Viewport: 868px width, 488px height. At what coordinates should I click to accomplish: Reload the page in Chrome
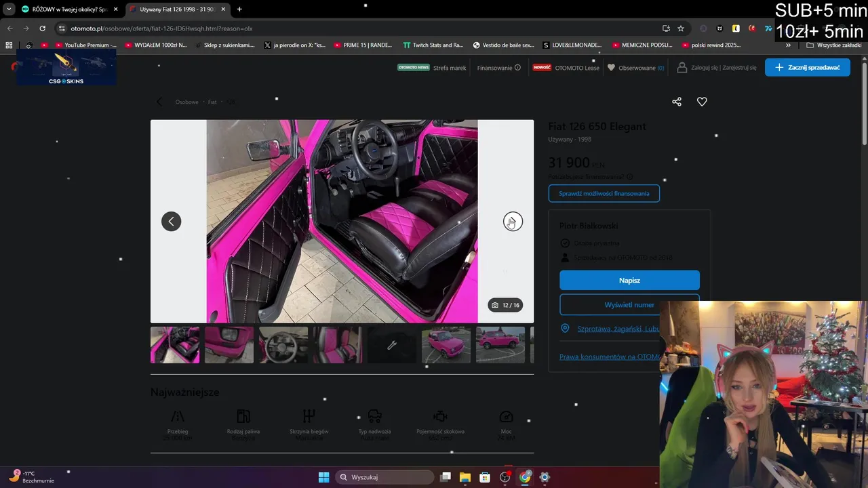tap(42, 28)
